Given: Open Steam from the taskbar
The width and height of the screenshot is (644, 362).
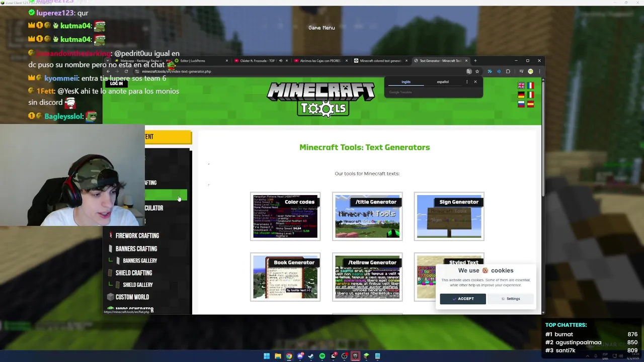Looking at the screenshot, I should (x=311, y=356).
